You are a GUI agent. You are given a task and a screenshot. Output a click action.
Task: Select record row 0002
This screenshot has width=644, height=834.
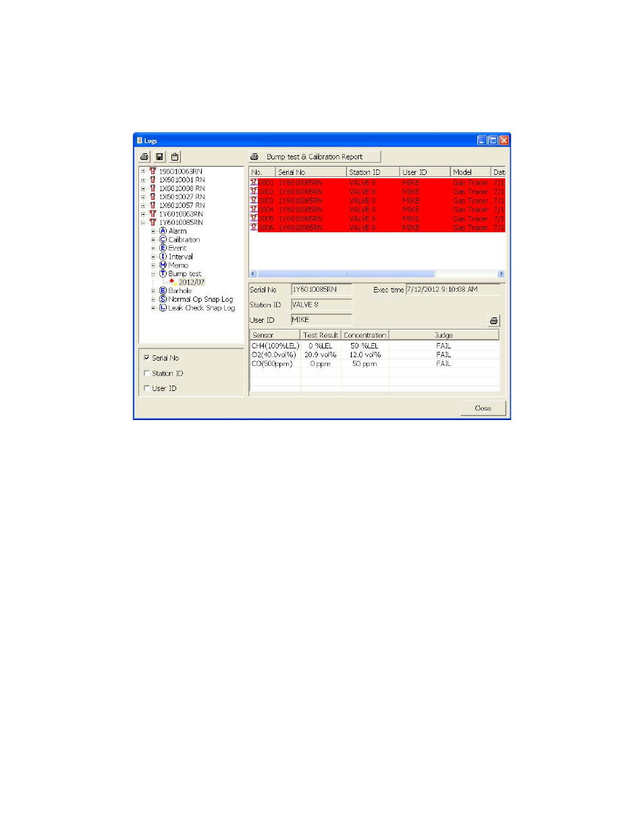tap(377, 192)
